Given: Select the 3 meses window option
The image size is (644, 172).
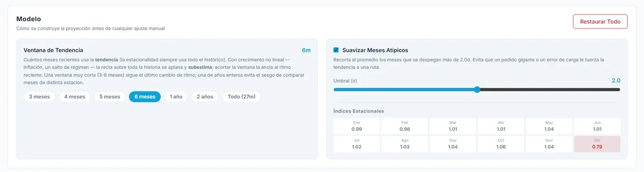Looking at the screenshot, I should [40, 97].
